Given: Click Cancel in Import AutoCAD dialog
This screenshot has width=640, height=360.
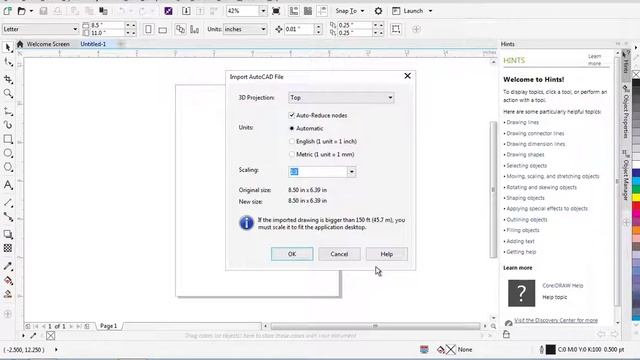Looking at the screenshot, I should [339, 254].
